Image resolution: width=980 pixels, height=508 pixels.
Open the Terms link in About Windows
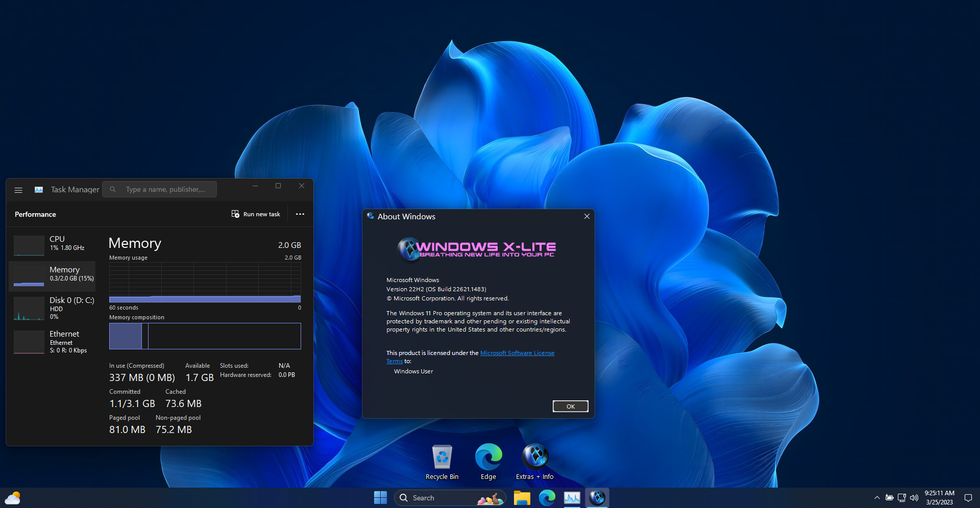tap(394, 361)
